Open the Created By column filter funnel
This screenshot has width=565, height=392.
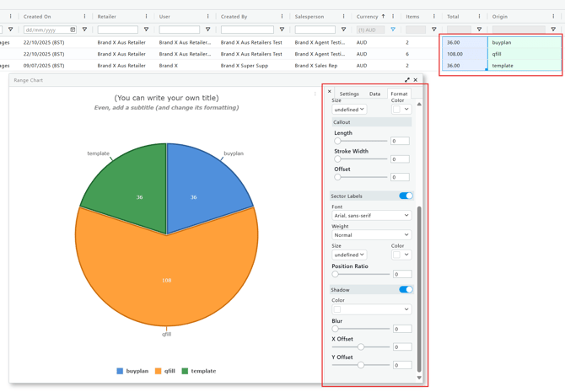point(282,30)
